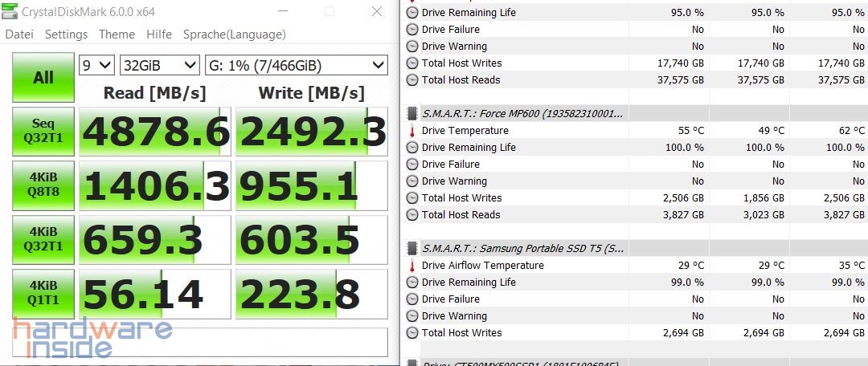This screenshot has height=366, width=868.
Task: Click the icon of the 17,740 GB Total Host Writes row
Action: (x=412, y=63)
